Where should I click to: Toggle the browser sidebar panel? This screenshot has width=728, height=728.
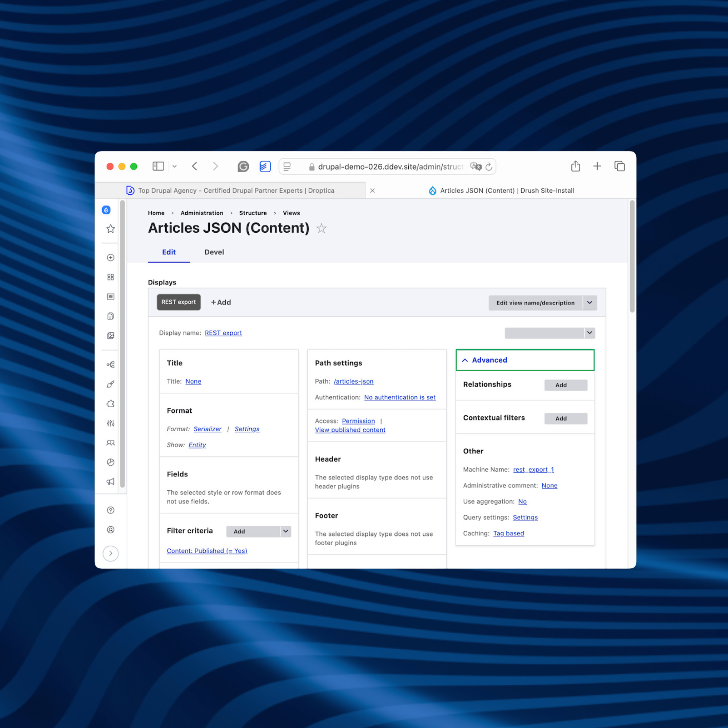coord(158,166)
